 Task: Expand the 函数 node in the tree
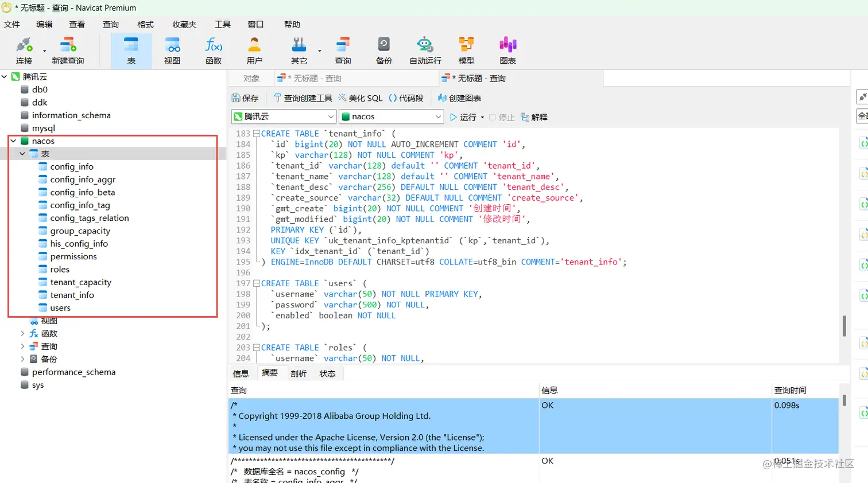tap(22, 333)
